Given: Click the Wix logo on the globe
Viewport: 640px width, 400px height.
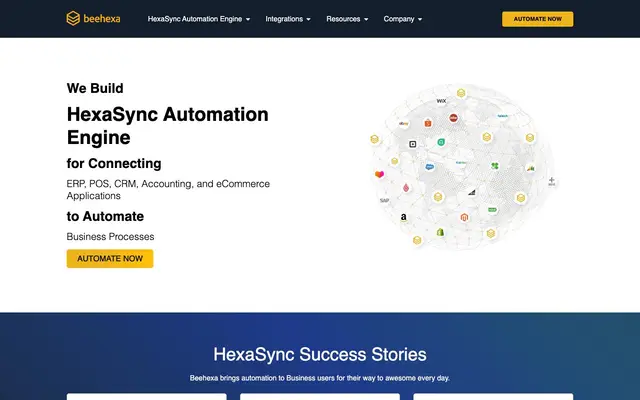Looking at the screenshot, I should point(441,101).
